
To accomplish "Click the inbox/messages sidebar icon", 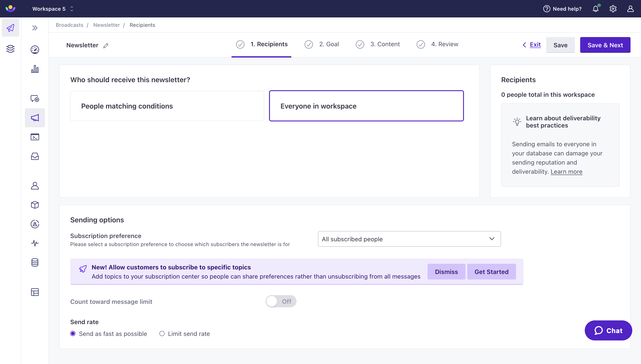I will point(35,156).
